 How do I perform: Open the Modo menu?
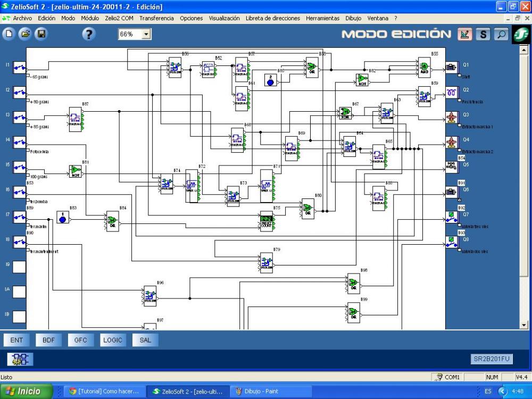68,18
